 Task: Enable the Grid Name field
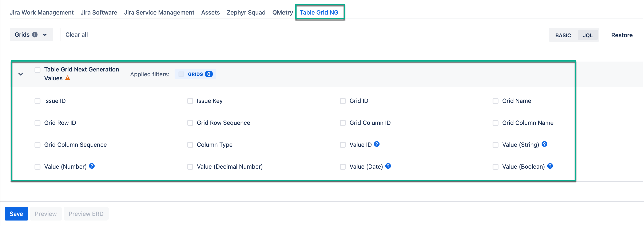point(496,101)
